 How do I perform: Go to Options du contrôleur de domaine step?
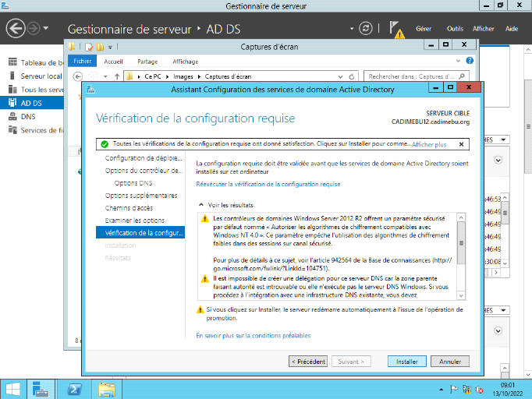click(x=144, y=171)
